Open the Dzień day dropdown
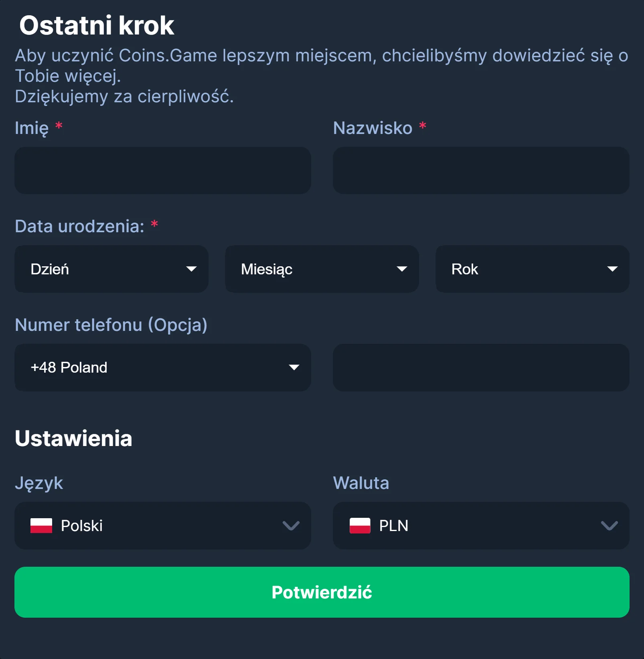644x659 pixels. click(x=111, y=269)
